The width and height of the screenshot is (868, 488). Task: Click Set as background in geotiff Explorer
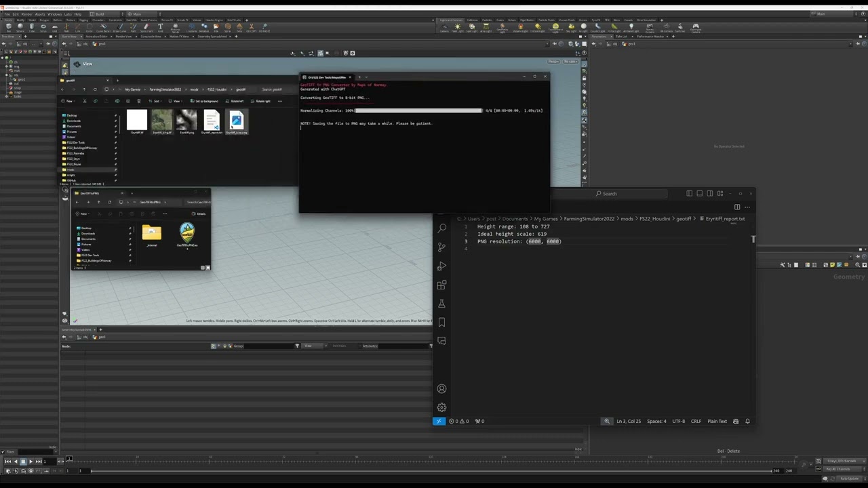coord(204,101)
